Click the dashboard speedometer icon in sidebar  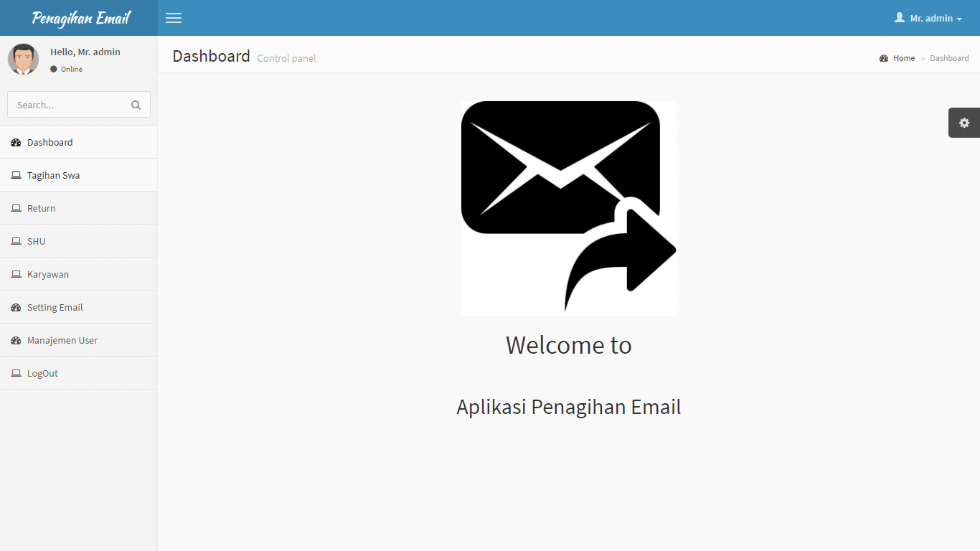click(x=15, y=142)
